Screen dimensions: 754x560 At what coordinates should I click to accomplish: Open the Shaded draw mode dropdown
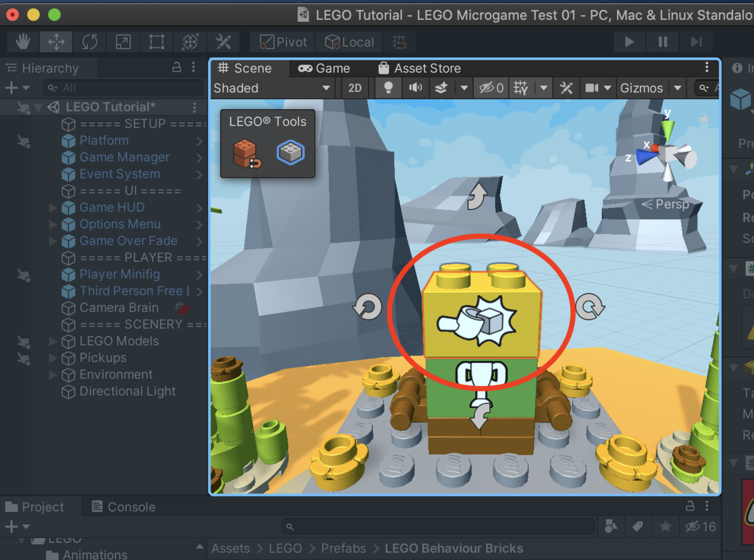tap(272, 88)
